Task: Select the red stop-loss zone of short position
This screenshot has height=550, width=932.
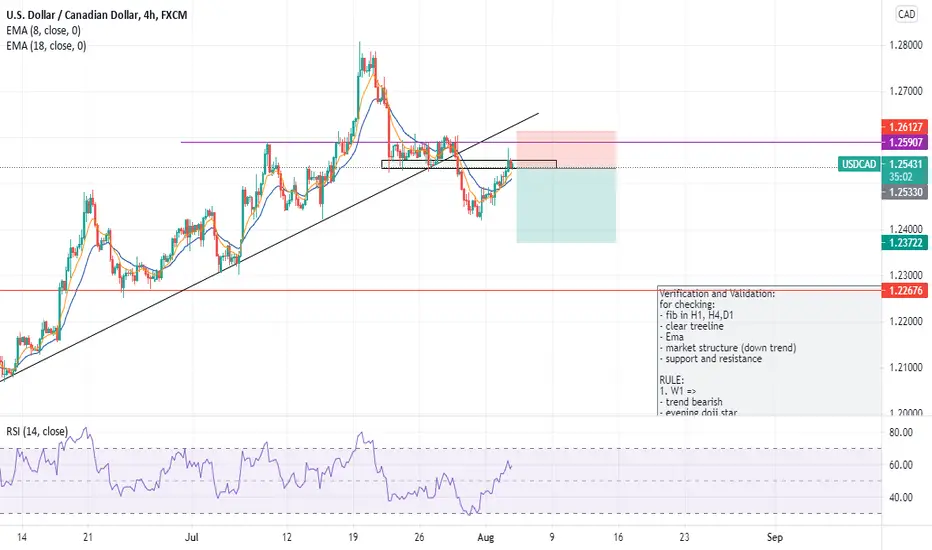Action: (x=566, y=150)
